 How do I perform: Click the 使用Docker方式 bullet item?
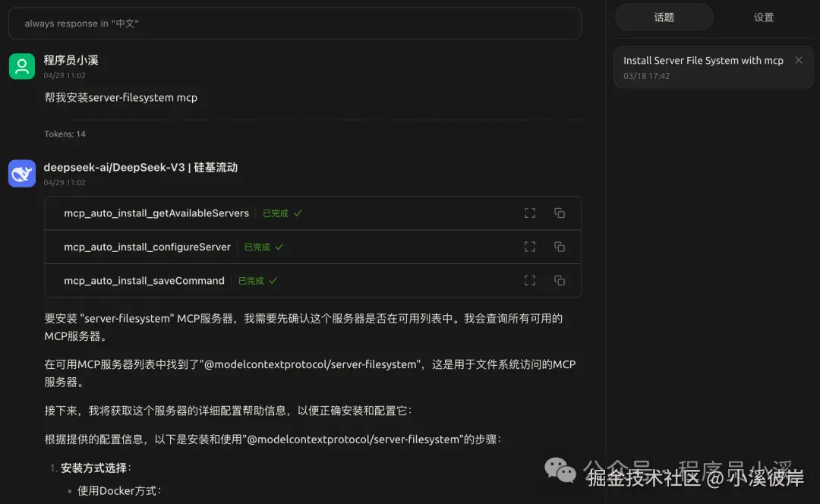(119, 491)
